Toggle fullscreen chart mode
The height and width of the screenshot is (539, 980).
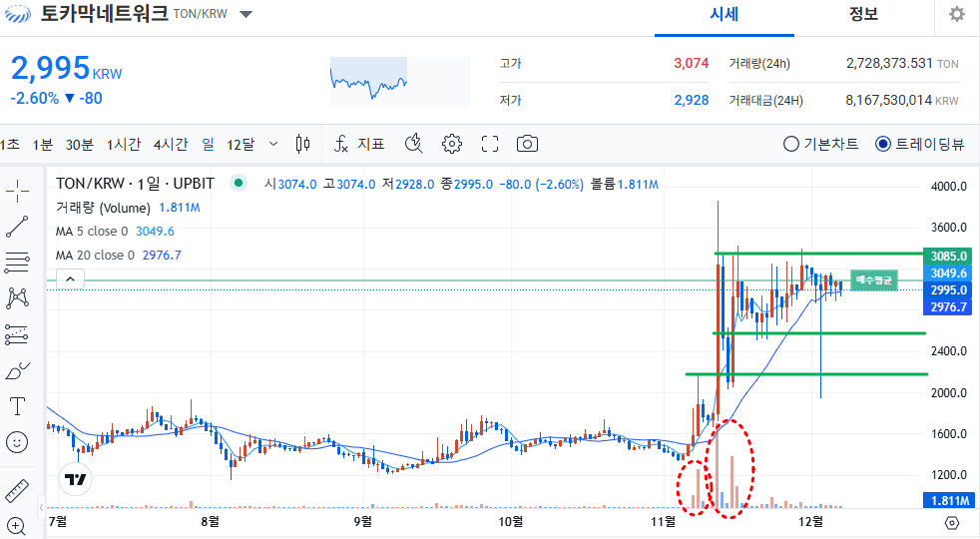click(x=490, y=144)
